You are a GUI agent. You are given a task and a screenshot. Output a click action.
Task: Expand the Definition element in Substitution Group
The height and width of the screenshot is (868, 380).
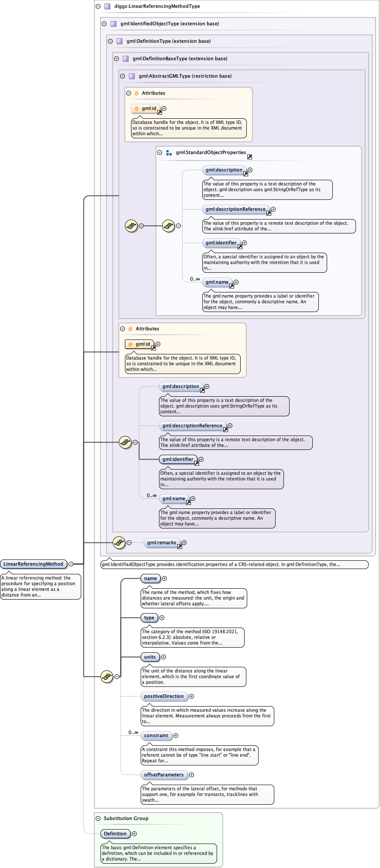pos(135,834)
